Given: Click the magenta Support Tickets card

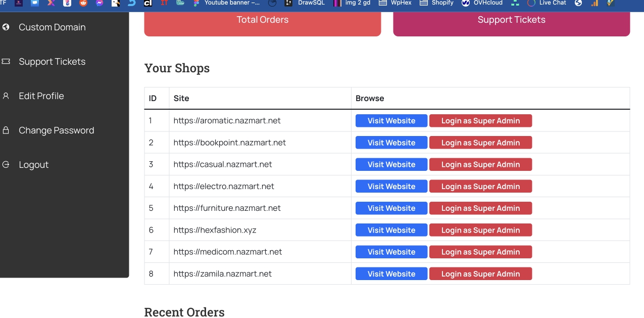Looking at the screenshot, I should 511,23.
